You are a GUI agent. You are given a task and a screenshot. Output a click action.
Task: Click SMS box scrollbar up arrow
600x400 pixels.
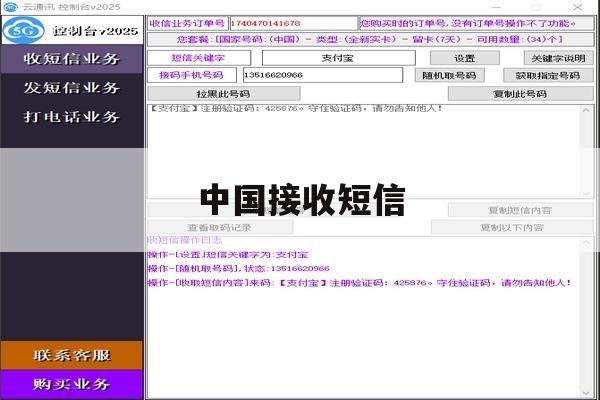(586, 110)
